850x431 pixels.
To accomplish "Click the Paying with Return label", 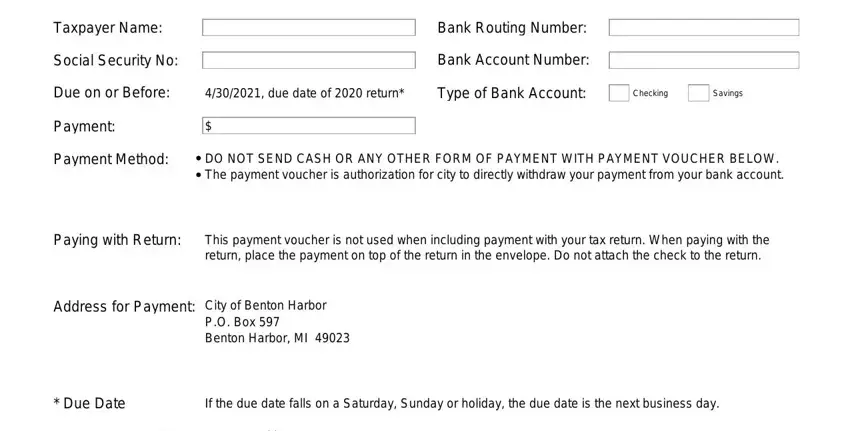I will [117, 240].
